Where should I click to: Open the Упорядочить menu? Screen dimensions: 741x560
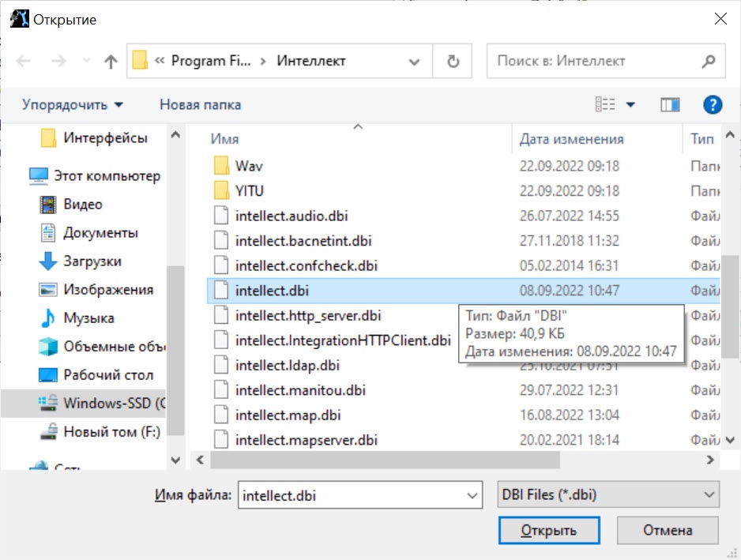click(x=73, y=105)
